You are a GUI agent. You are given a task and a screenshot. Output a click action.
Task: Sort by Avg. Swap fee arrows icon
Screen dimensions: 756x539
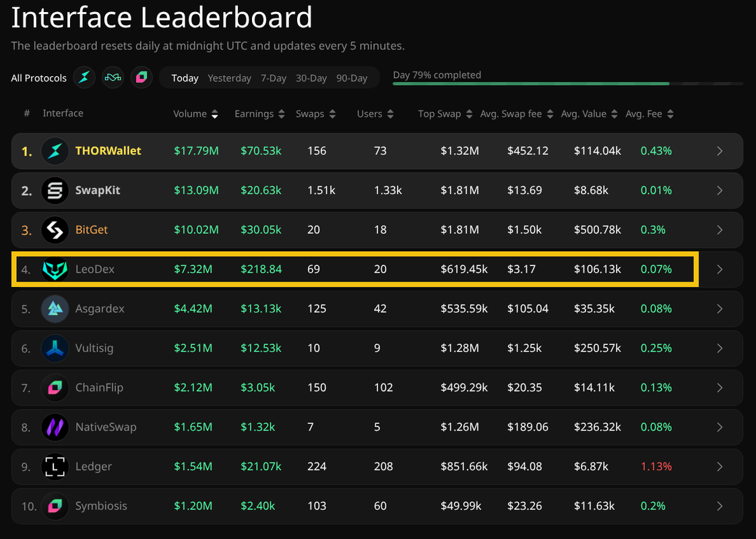pos(550,115)
